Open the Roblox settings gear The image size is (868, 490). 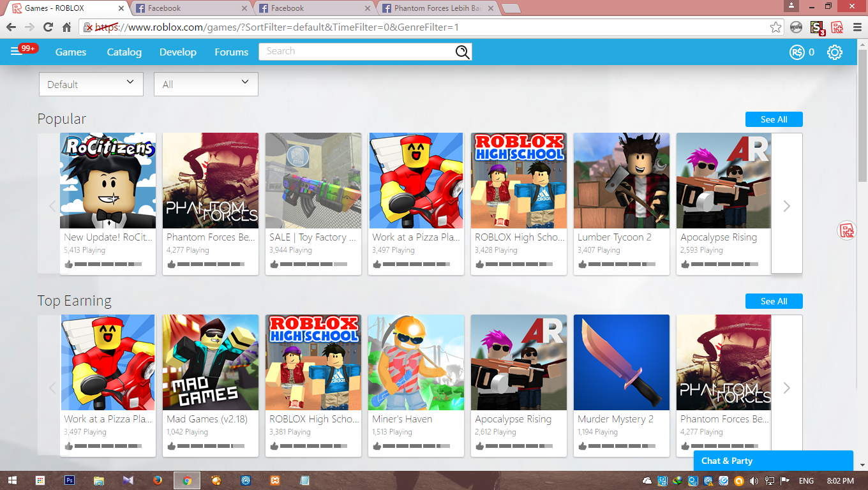pyautogui.click(x=835, y=52)
